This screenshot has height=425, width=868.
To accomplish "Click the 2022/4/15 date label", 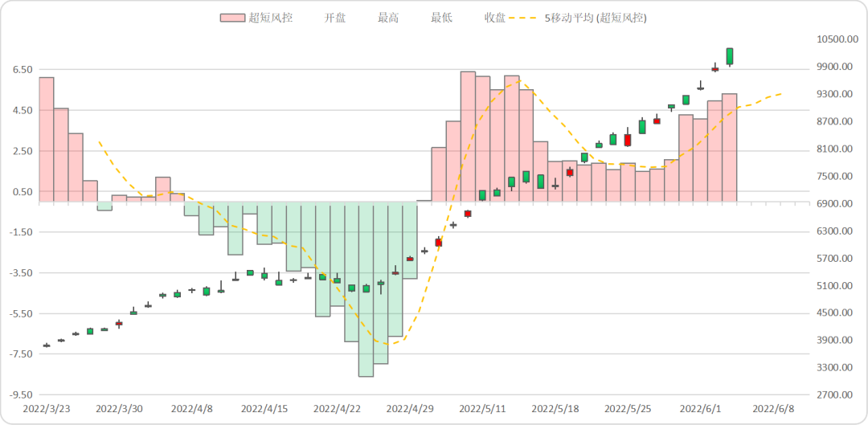I will click(264, 409).
